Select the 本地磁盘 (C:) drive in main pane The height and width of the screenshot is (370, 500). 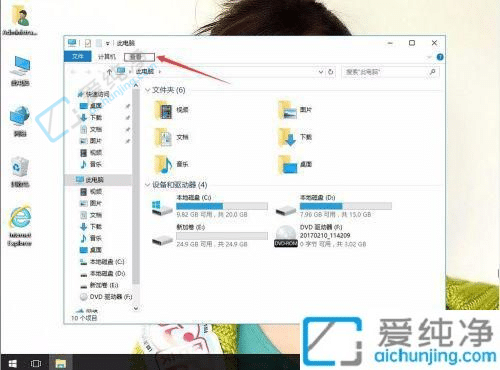(210, 206)
